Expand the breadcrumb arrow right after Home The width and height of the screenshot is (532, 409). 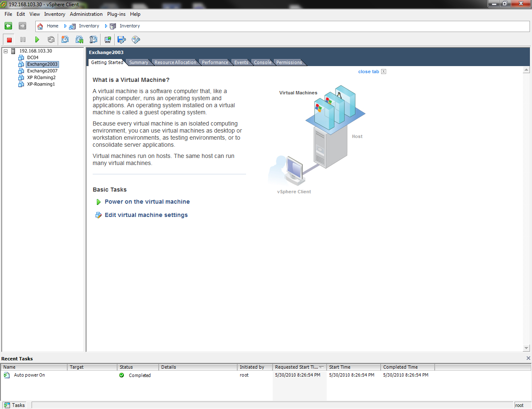(65, 26)
